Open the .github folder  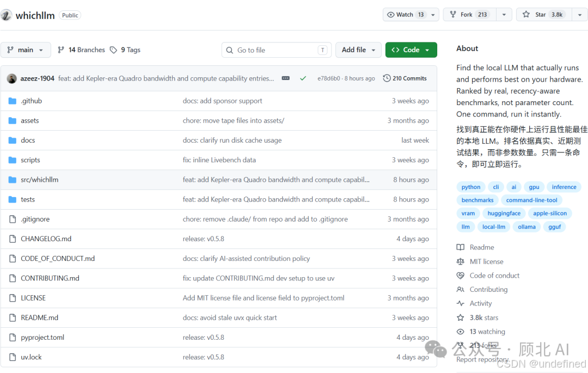click(x=32, y=101)
